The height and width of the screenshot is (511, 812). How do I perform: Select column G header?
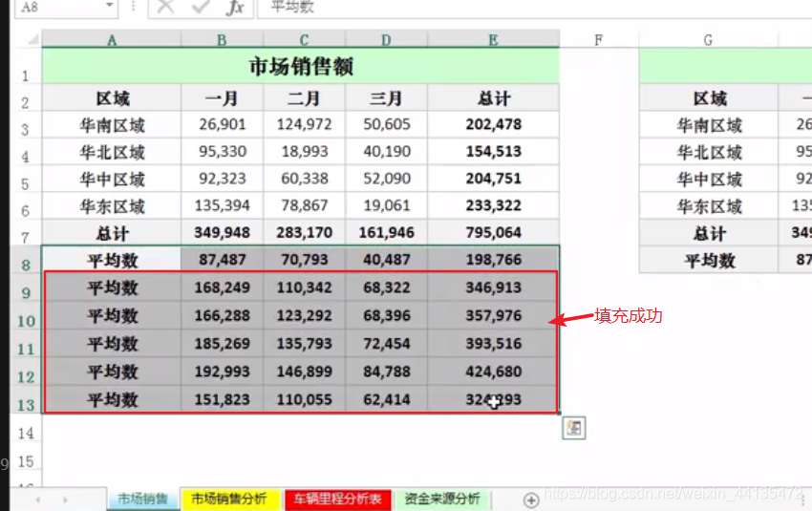[x=708, y=39]
